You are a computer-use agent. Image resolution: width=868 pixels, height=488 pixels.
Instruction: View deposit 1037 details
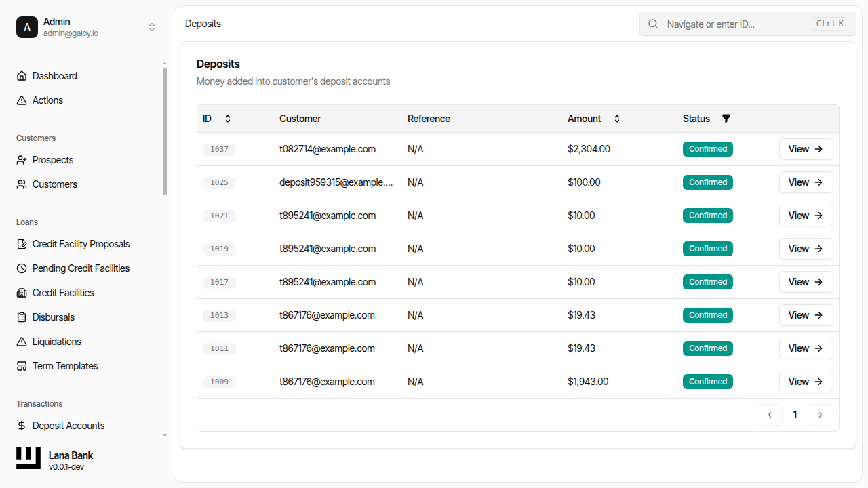[x=806, y=149]
